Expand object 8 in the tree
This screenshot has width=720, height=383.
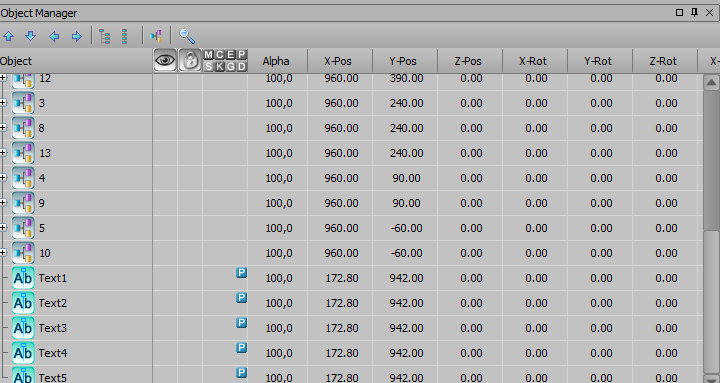(3, 128)
